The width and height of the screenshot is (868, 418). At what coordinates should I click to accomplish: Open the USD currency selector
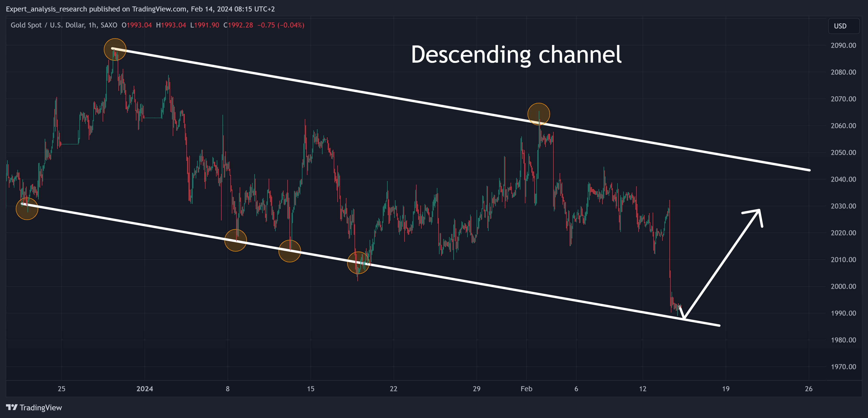pyautogui.click(x=840, y=26)
